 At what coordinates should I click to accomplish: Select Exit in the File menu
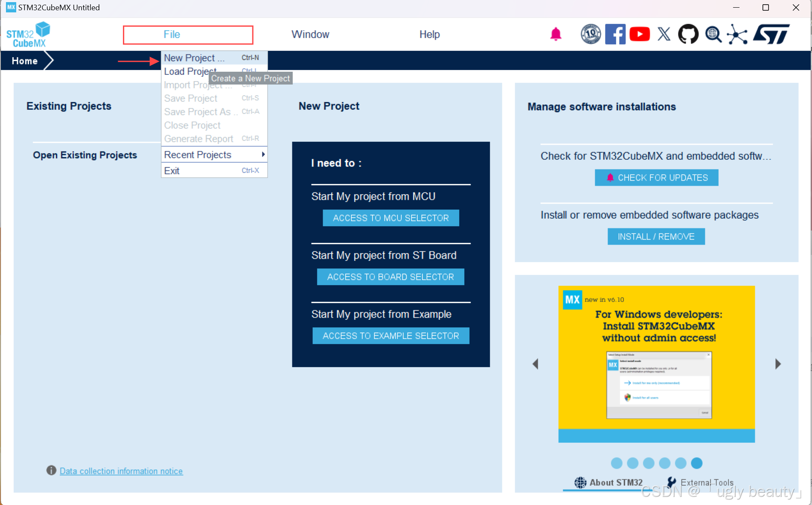[214, 171]
